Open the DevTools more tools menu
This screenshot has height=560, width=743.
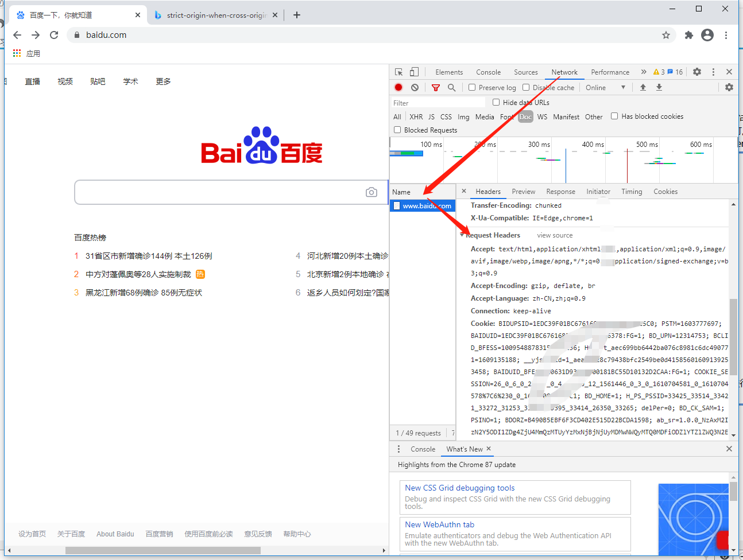[713, 72]
